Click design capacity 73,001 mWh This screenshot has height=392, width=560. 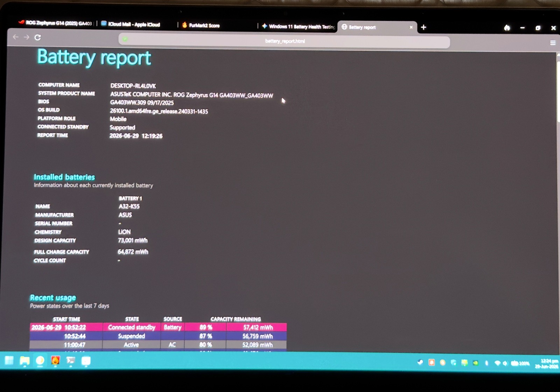click(x=133, y=240)
